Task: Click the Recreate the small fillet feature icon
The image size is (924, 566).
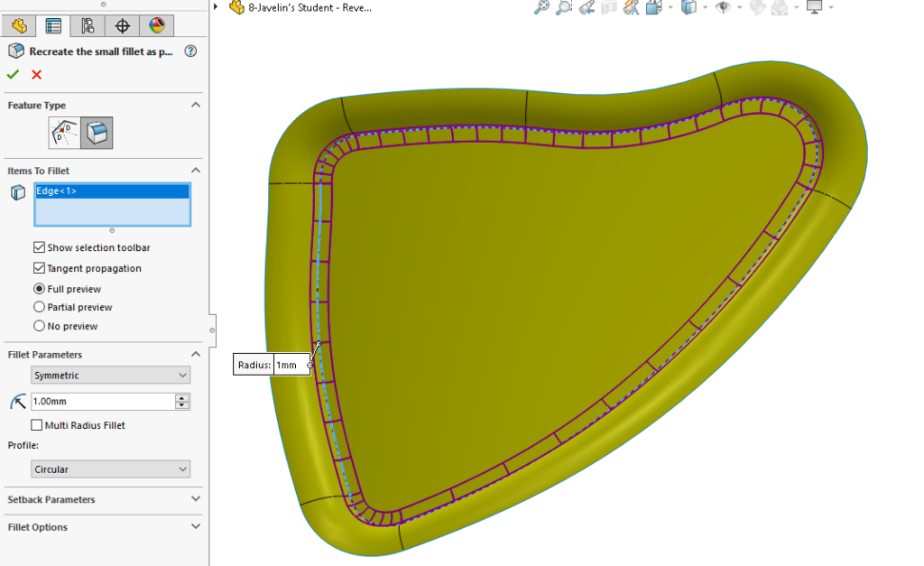Action: click(x=16, y=51)
